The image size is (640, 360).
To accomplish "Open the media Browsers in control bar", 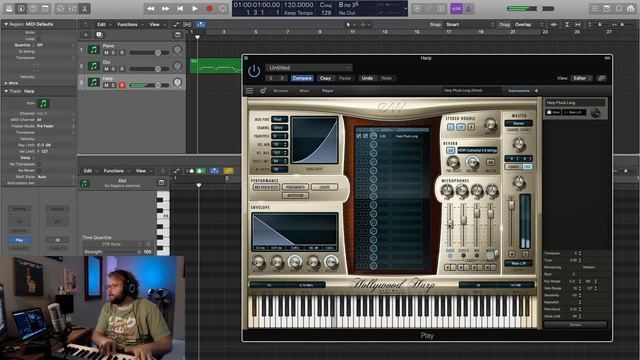I will coord(631,8).
